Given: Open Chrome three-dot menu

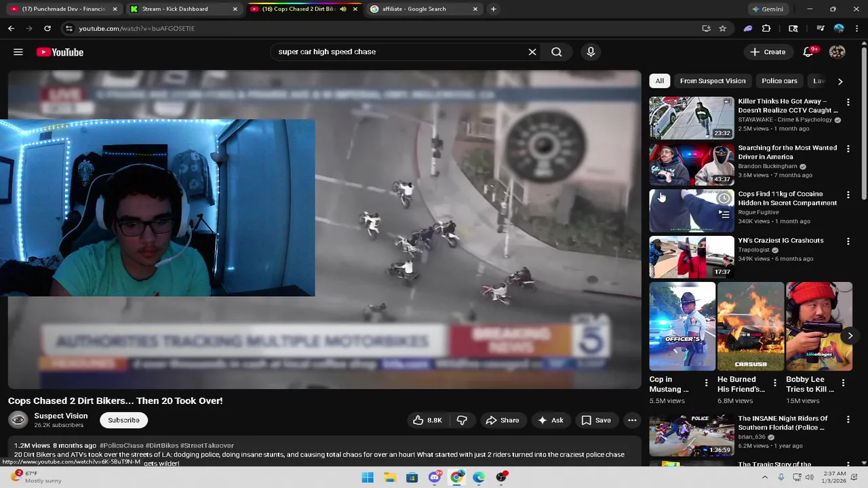Looking at the screenshot, I should [856, 28].
